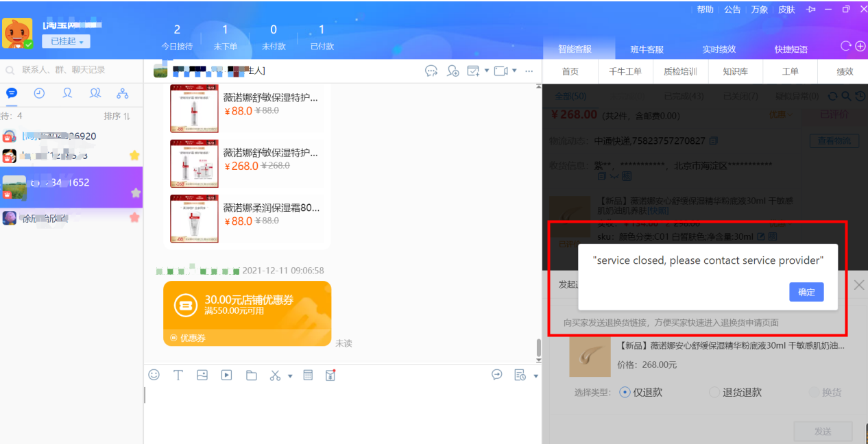Screen dimensions: 868x444
Task: Toggle the yellow star on second contact
Action: 134,156
